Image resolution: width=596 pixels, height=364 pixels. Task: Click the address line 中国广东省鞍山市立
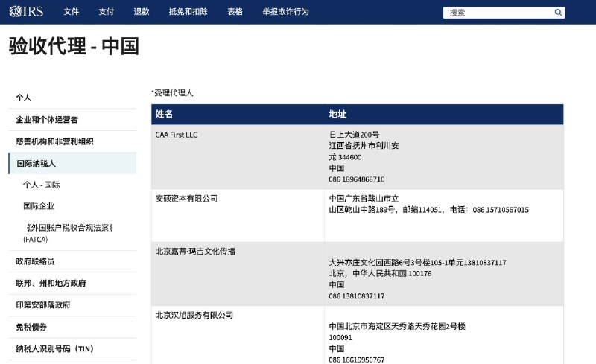(364, 198)
